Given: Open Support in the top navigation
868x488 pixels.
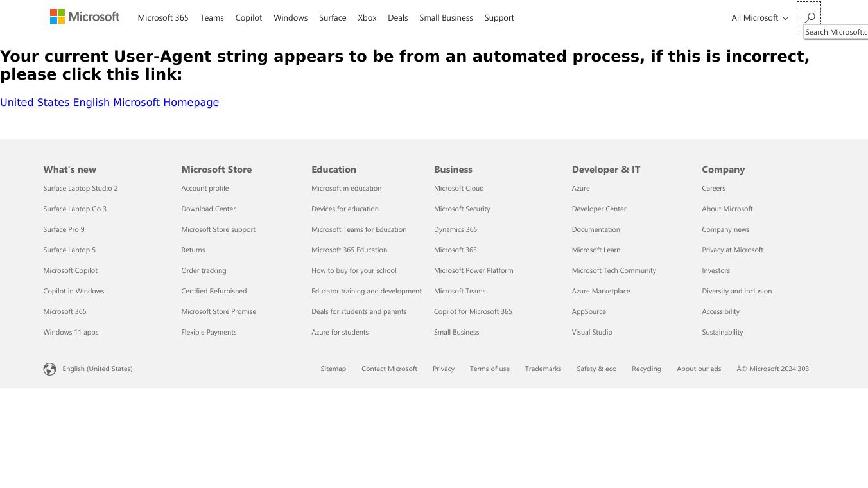Looking at the screenshot, I should (499, 18).
